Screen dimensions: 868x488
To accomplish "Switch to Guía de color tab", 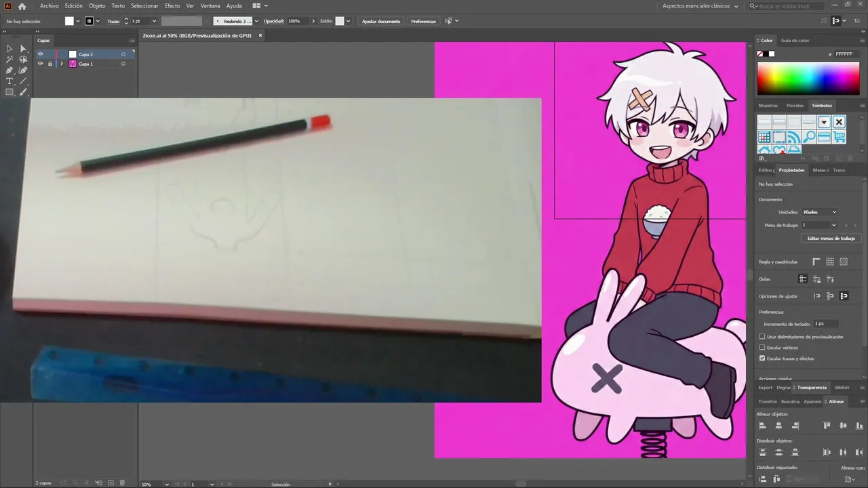I will 795,41.
